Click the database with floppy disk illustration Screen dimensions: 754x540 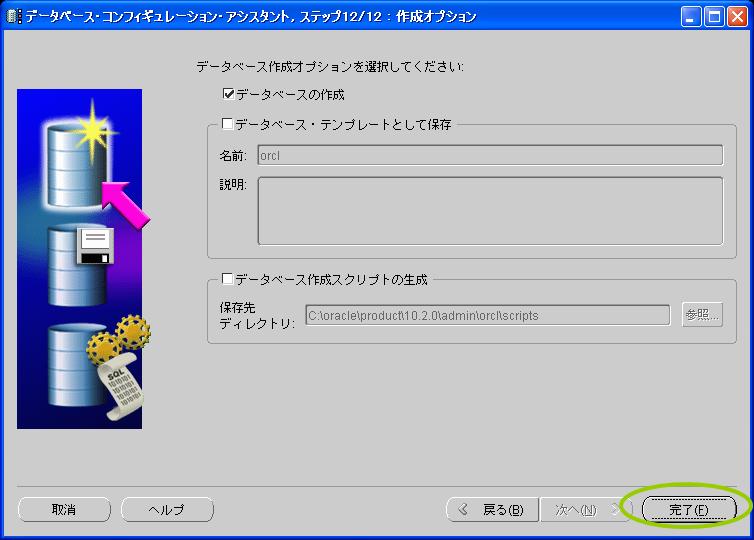(80, 265)
